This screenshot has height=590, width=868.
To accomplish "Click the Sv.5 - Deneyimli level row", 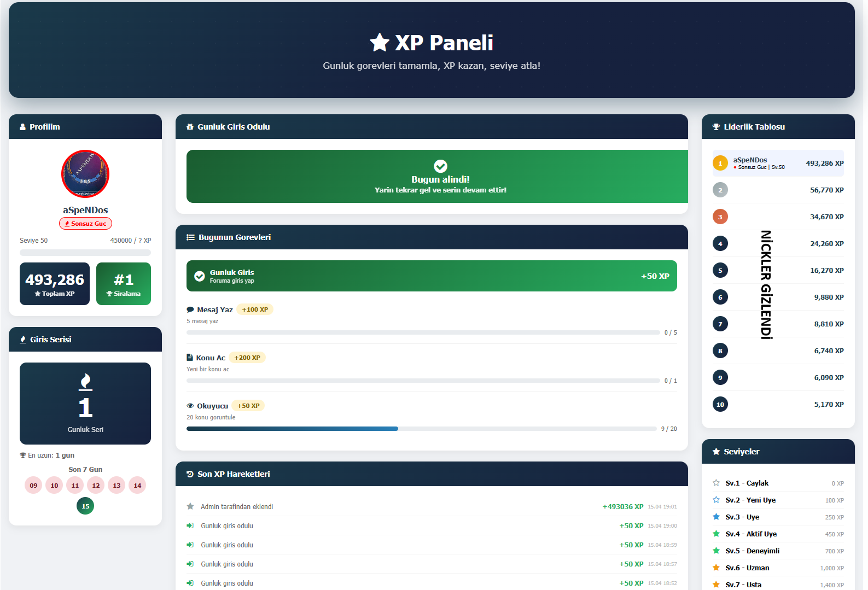I will [x=778, y=551].
